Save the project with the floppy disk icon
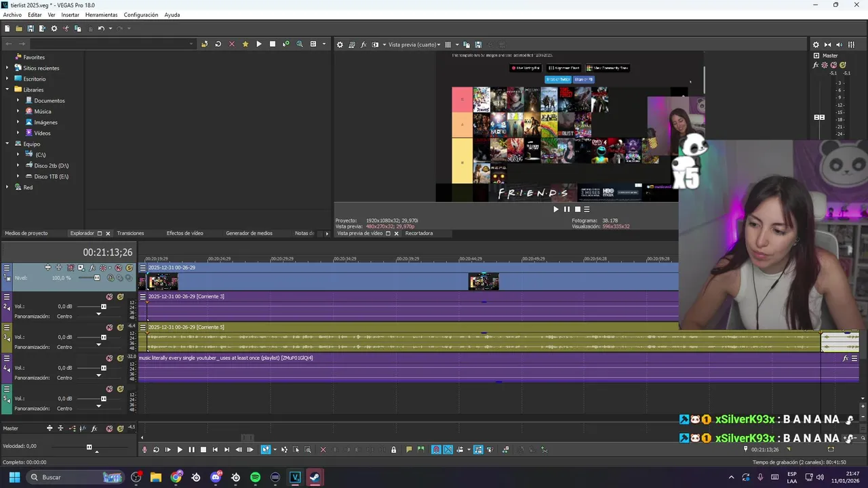The width and height of the screenshot is (868, 488). point(31,28)
